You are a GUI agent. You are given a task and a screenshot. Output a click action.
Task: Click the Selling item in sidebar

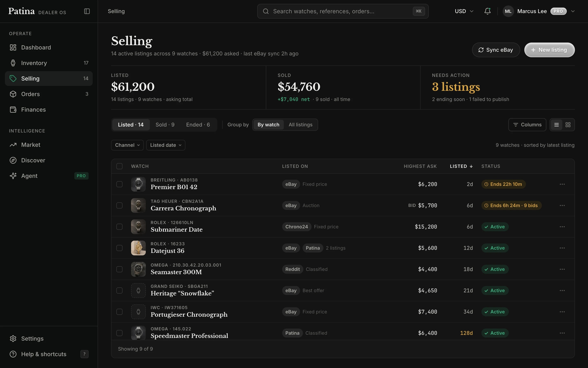[49, 79]
